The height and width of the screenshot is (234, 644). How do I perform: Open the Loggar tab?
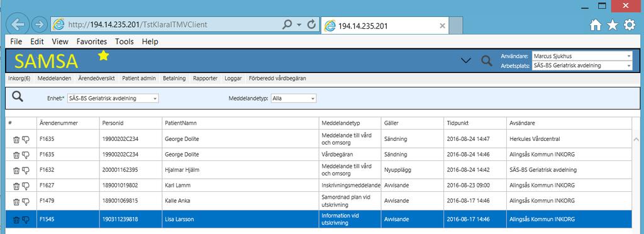pos(233,79)
